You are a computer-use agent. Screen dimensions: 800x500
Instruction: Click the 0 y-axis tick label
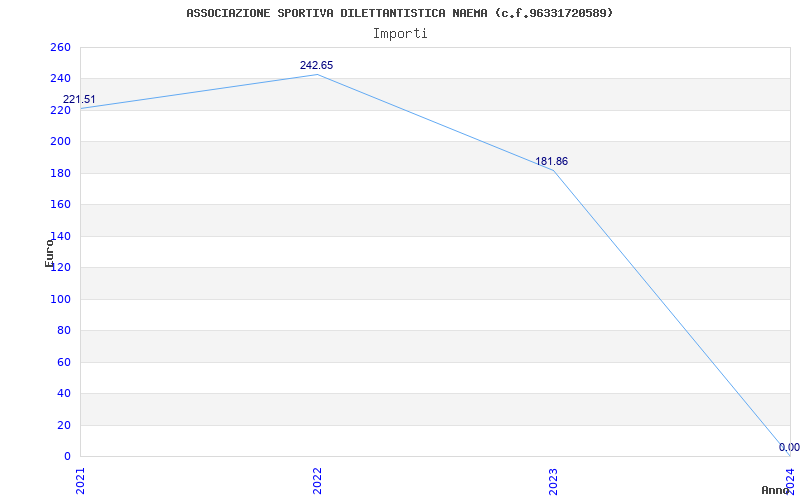click(x=67, y=457)
